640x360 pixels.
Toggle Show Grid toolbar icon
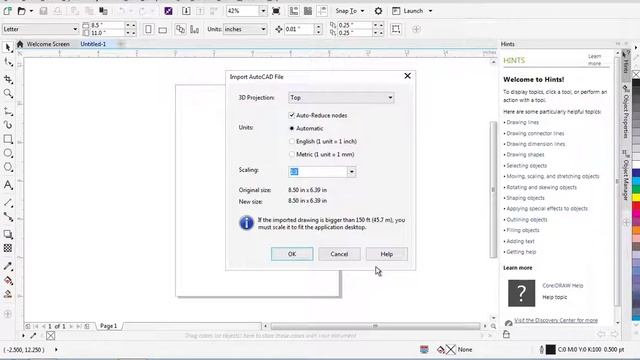point(308,11)
